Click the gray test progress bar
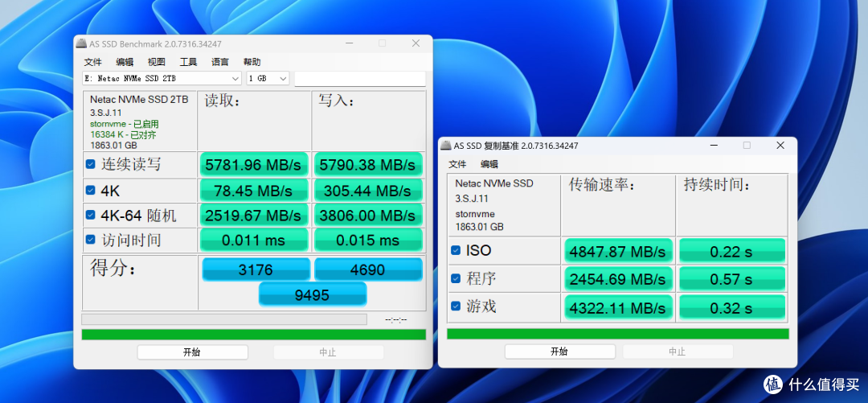This screenshot has width=868, height=403. click(x=223, y=319)
